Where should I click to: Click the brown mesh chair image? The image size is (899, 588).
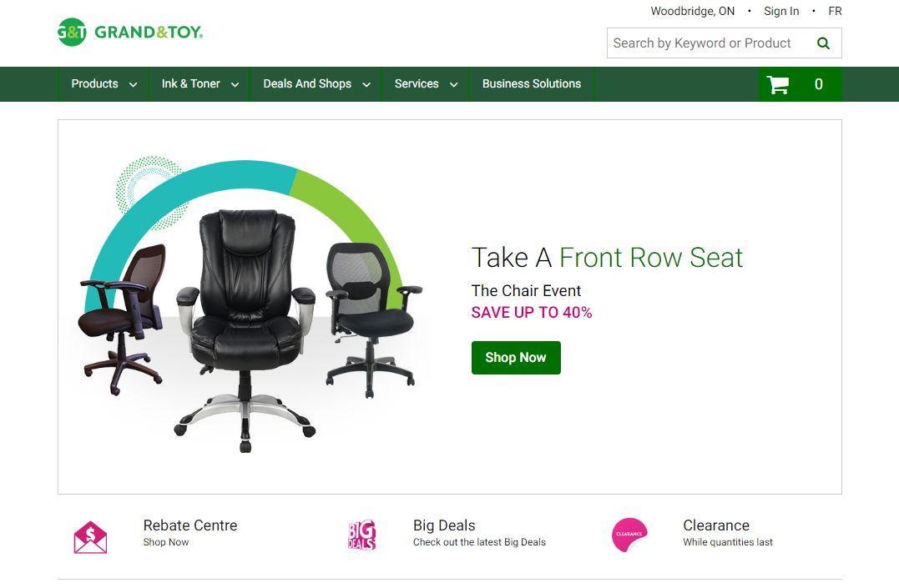point(122,319)
